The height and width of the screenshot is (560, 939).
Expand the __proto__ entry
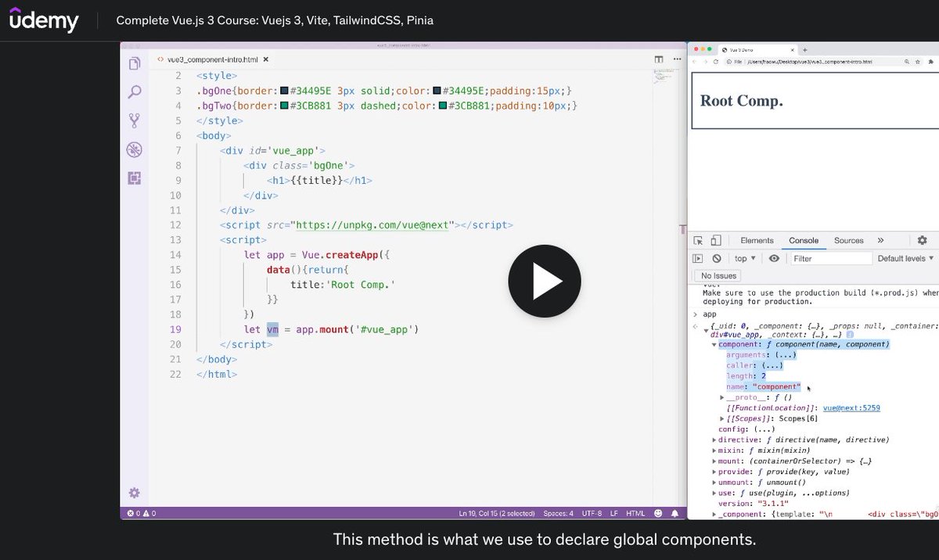click(x=721, y=398)
